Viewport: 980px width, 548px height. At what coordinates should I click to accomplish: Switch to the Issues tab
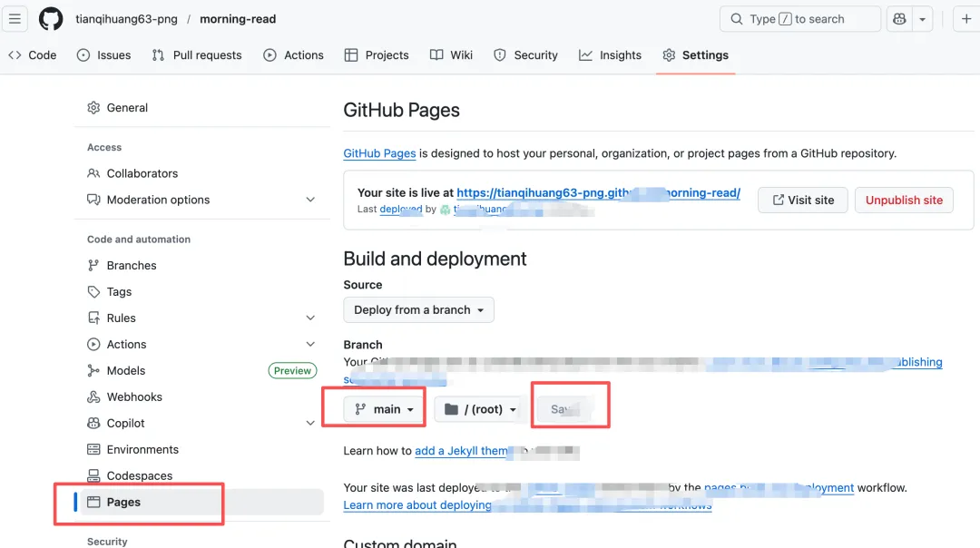(103, 55)
